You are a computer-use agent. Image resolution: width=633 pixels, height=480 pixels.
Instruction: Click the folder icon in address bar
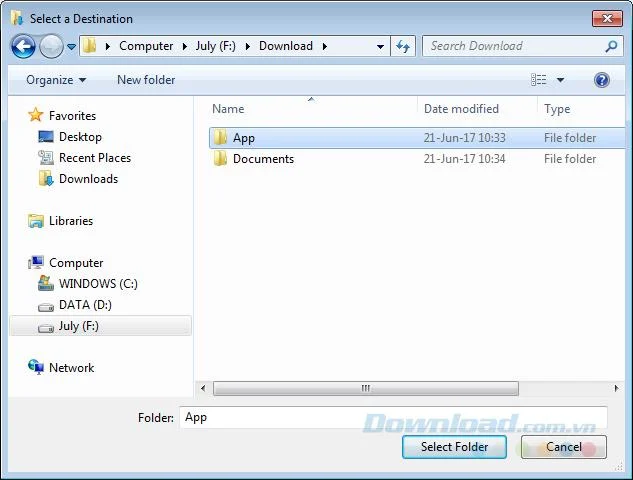pos(90,46)
